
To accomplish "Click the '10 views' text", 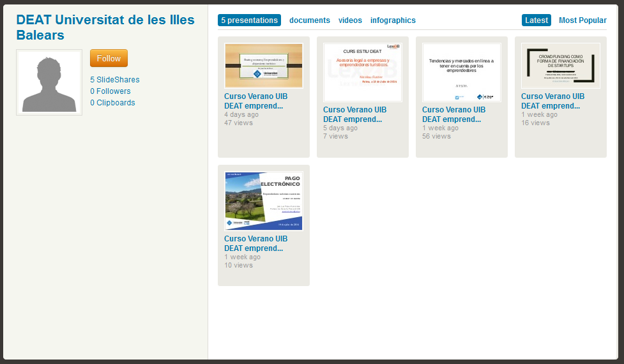I will pos(238,266).
